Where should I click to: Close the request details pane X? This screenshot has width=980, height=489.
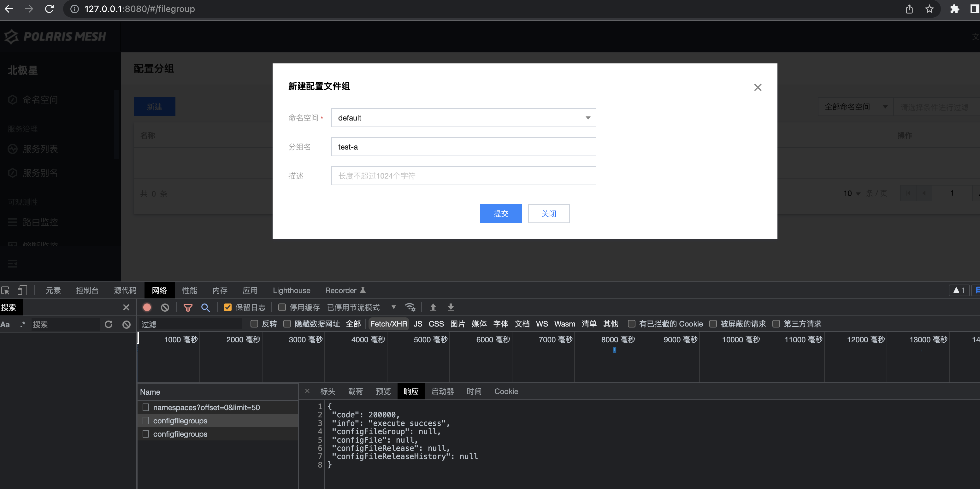(x=307, y=391)
